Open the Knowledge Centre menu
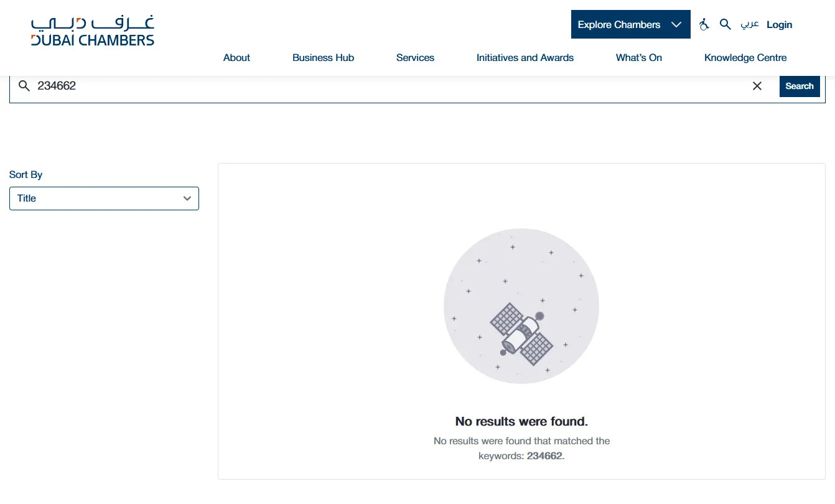 point(745,57)
